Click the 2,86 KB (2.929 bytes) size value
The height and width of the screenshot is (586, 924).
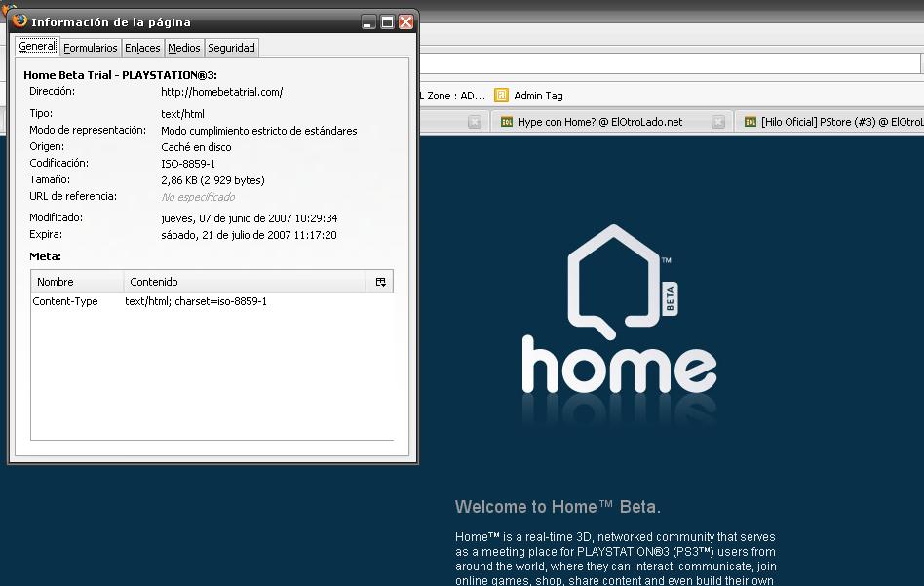(212, 180)
